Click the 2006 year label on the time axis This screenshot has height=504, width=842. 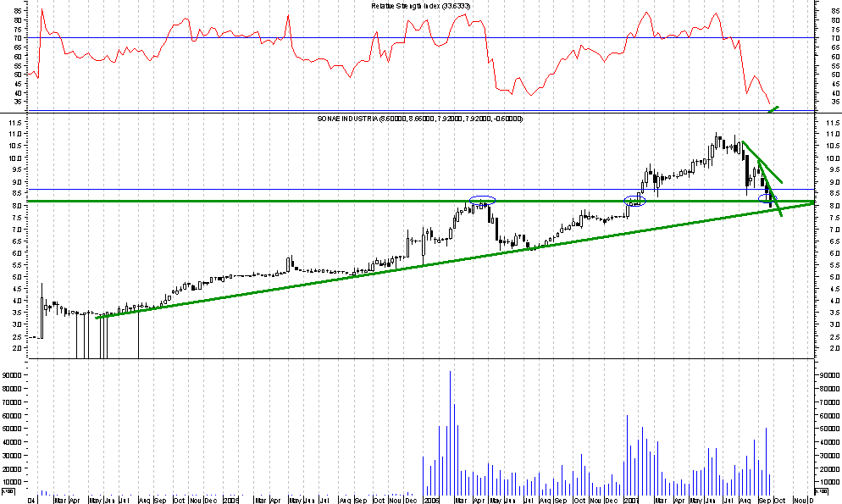[x=431, y=501]
